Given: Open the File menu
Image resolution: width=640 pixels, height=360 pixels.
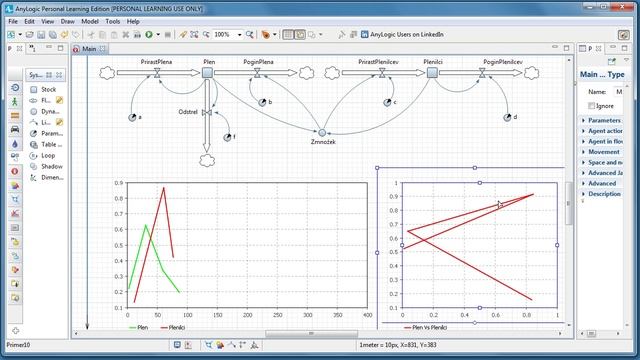Looking at the screenshot, I should (13, 21).
